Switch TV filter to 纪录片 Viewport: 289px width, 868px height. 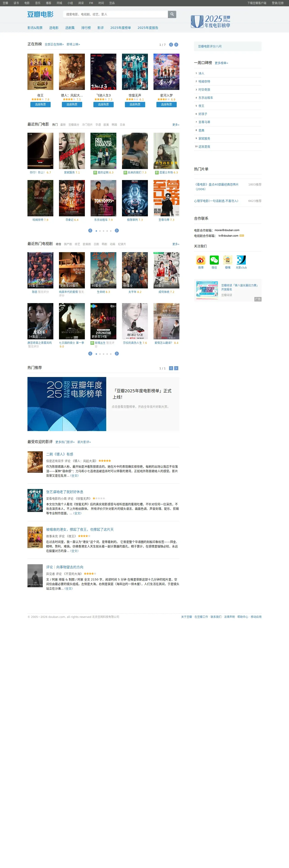pos(122,244)
